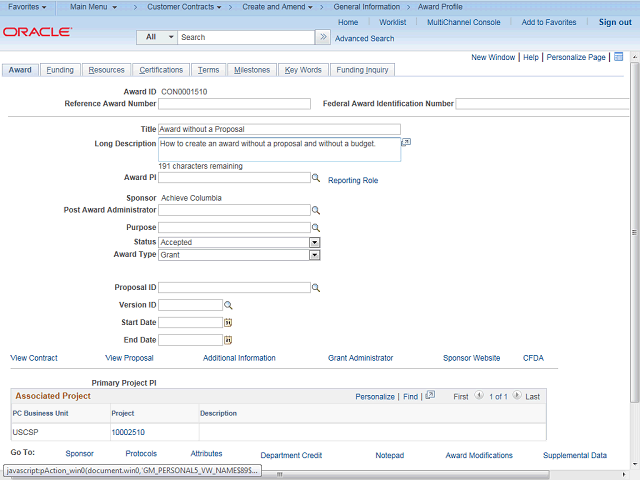Switch to the Milestones tab
The height and width of the screenshot is (480, 640).
[x=252, y=70]
